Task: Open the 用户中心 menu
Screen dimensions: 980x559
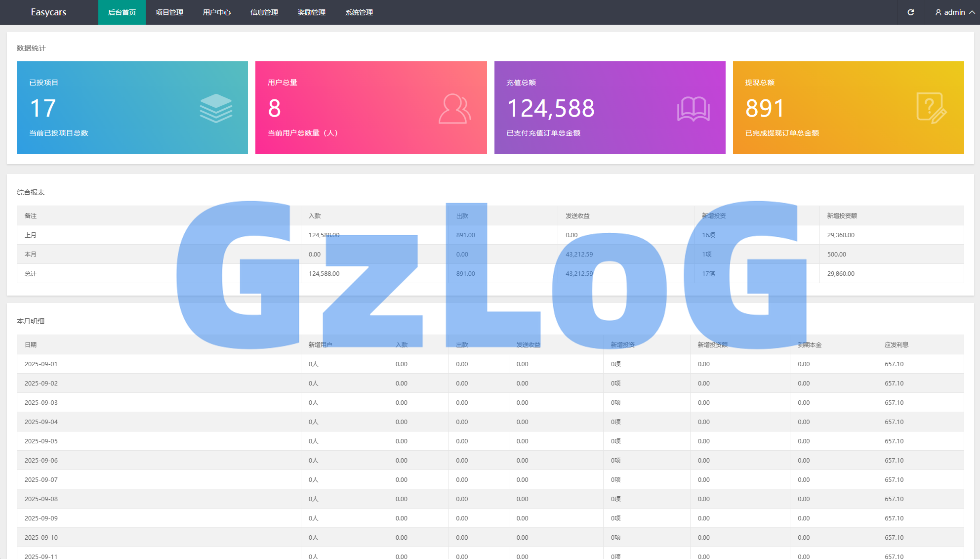Action: click(x=217, y=12)
